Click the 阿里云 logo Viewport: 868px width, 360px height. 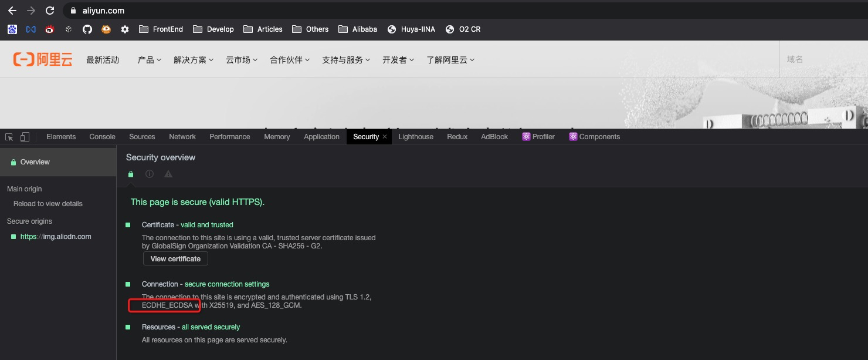tap(43, 59)
